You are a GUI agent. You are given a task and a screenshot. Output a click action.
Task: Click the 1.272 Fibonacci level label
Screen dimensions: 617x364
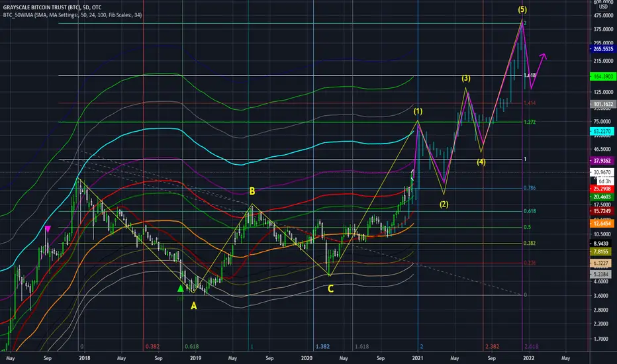530,122
